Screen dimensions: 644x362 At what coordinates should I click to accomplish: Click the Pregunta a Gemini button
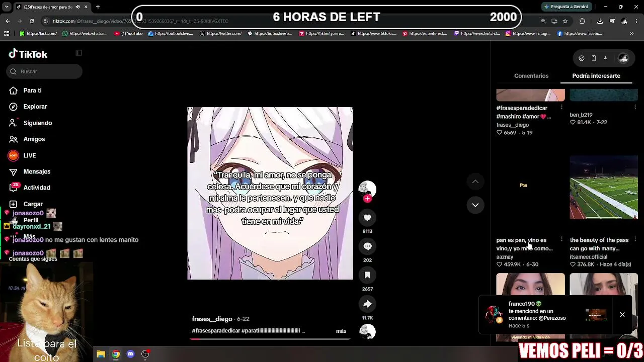pos(566,7)
